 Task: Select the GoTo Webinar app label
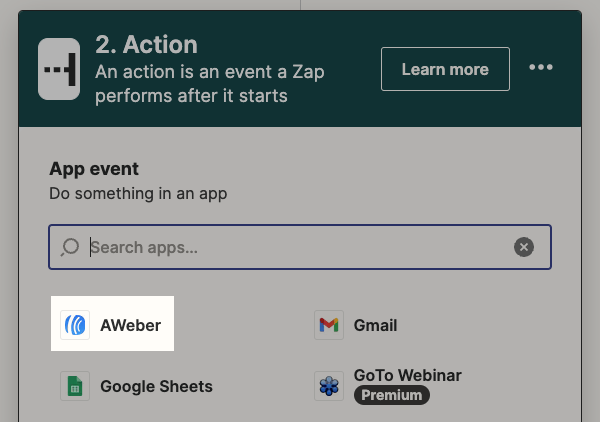[407, 376]
